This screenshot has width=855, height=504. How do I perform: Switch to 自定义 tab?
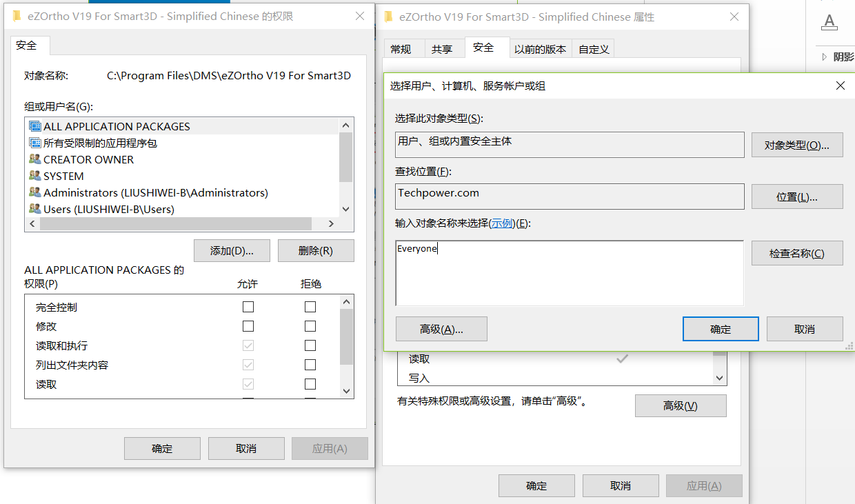pyautogui.click(x=594, y=49)
